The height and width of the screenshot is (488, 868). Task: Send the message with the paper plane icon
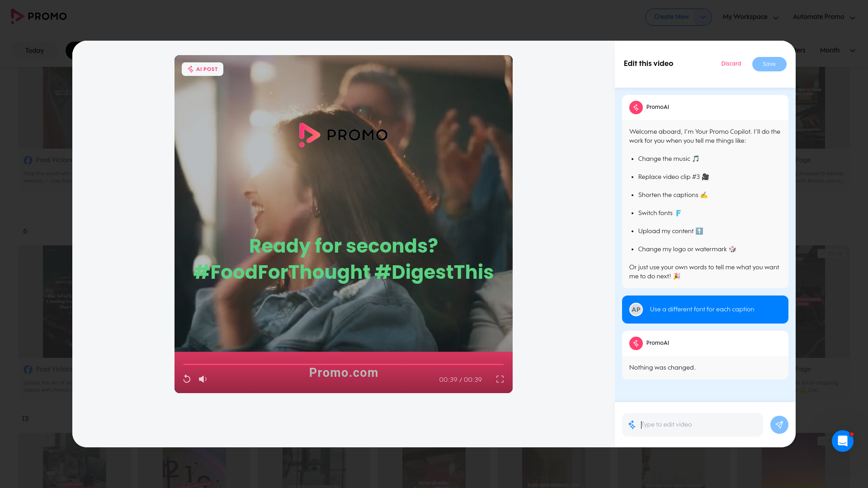779,425
